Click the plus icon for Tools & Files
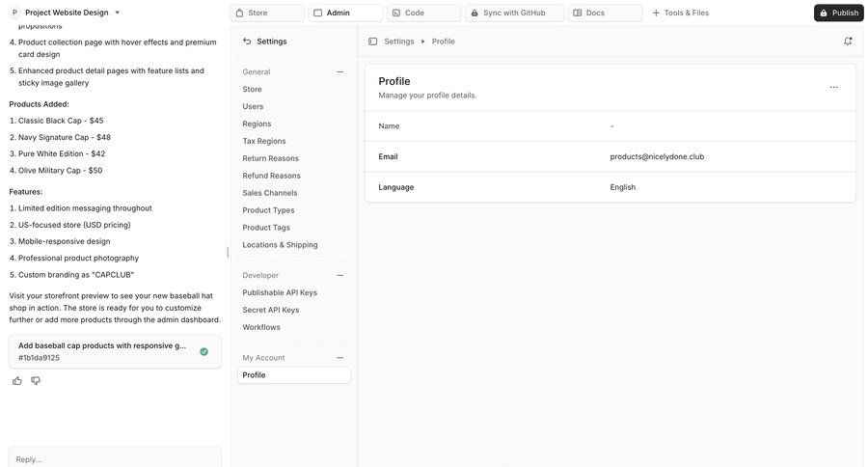868x467 pixels. pyautogui.click(x=656, y=13)
